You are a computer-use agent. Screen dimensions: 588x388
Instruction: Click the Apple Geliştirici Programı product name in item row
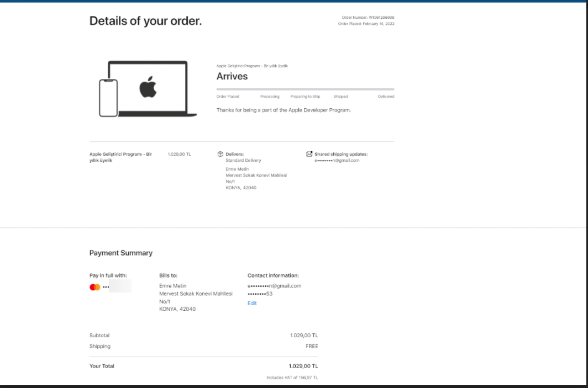click(x=120, y=157)
